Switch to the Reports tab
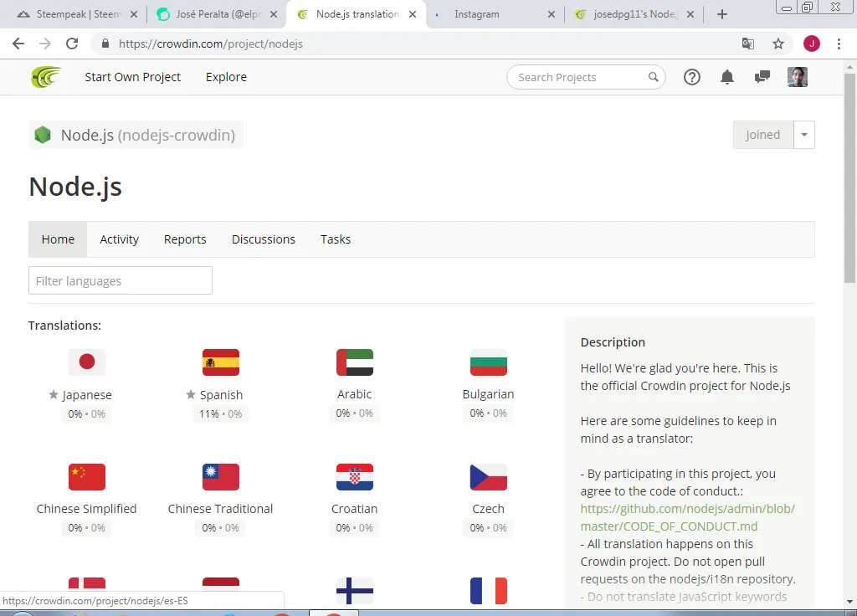This screenshot has width=857, height=616. pos(185,239)
